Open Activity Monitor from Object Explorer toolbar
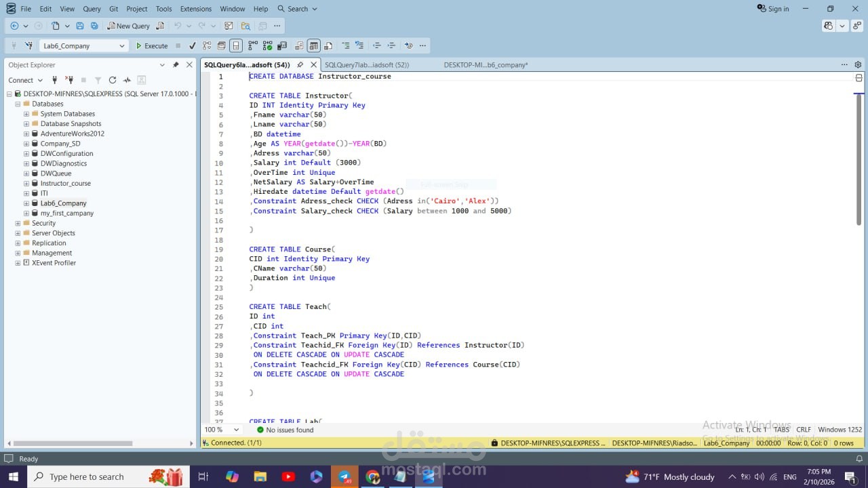Screen dimensions: 868x488 (127, 80)
